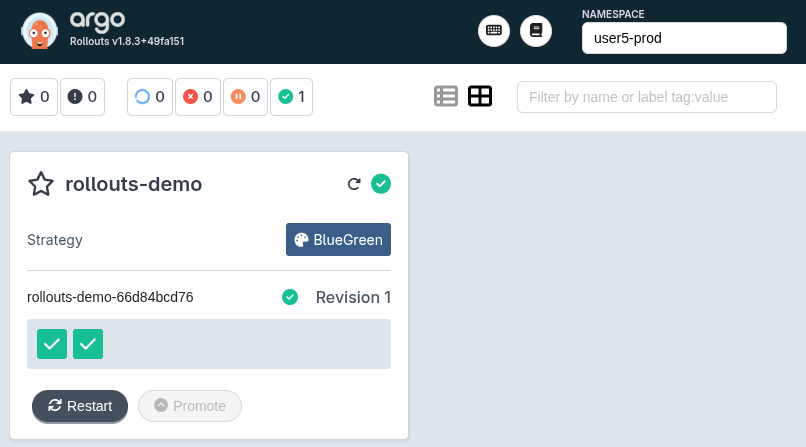Toggle the paused status filter

pyautogui.click(x=246, y=97)
